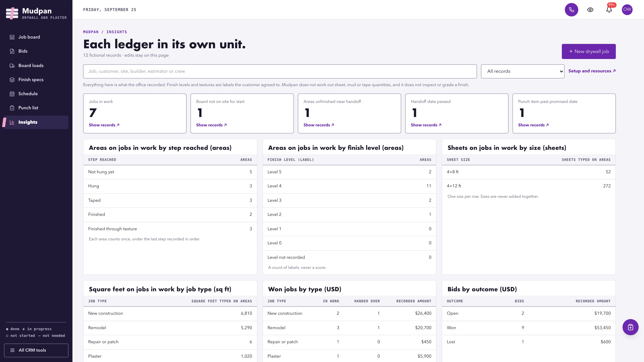
Task: Show records for Jobs in work
Action: click(104, 125)
